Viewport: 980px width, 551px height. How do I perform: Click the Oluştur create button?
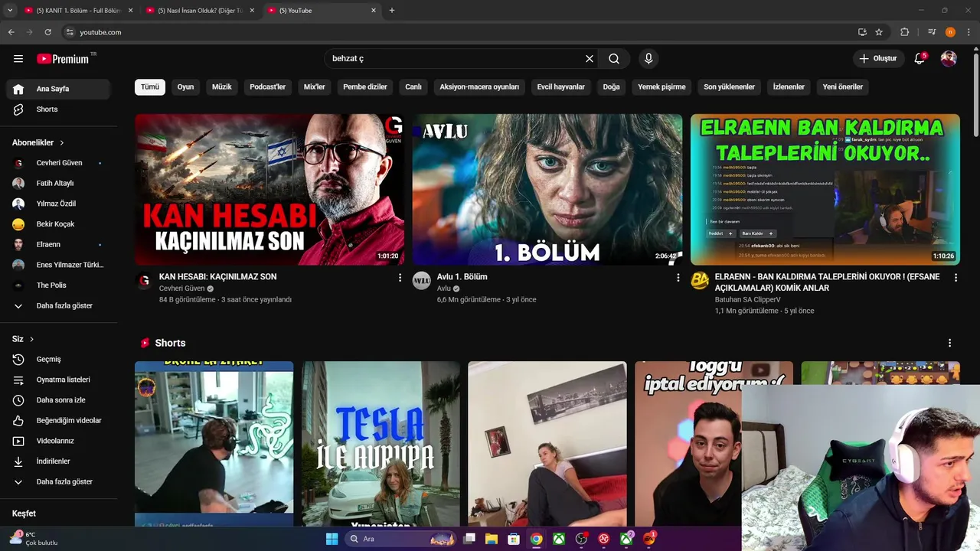pyautogui.click(x=877, y=59)
